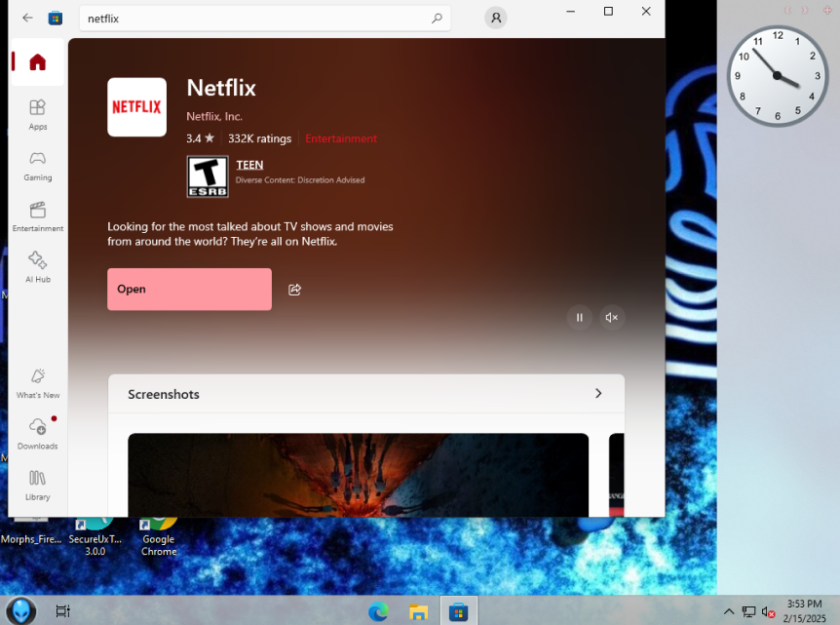Viewport: 840px width, 625px height.
Task: Open AI Hub in sidebar
Action: click(x=37, y=267)
